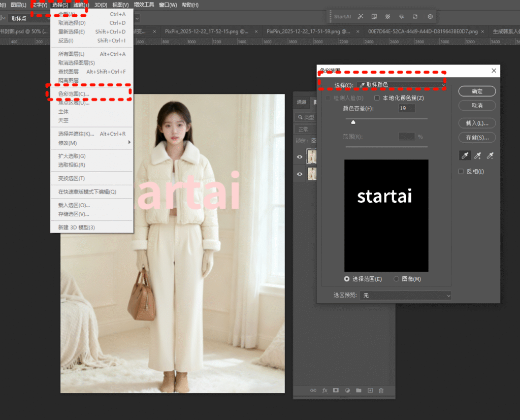Open the 选择 取样颜色 dropdown
The width and height of the screenshot is (520, 420).
pos(401,84)
